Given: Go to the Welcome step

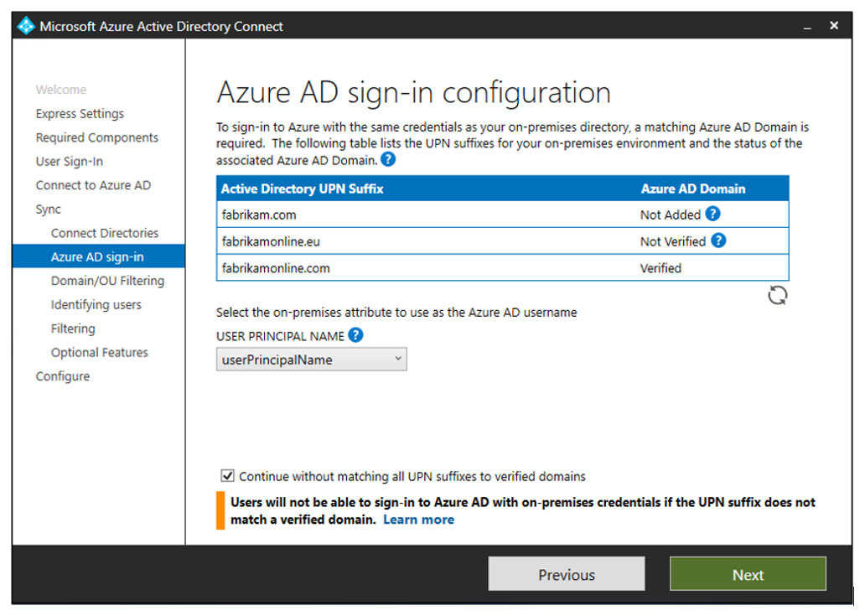Looking at the screenshot, I should coord(60,90).
